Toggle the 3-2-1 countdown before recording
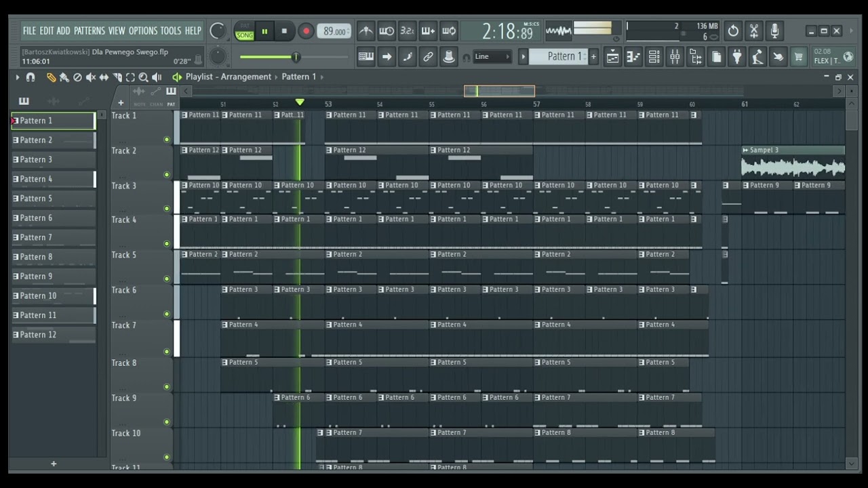The width and height of the screenshot is (868, 488). point(407,31)
